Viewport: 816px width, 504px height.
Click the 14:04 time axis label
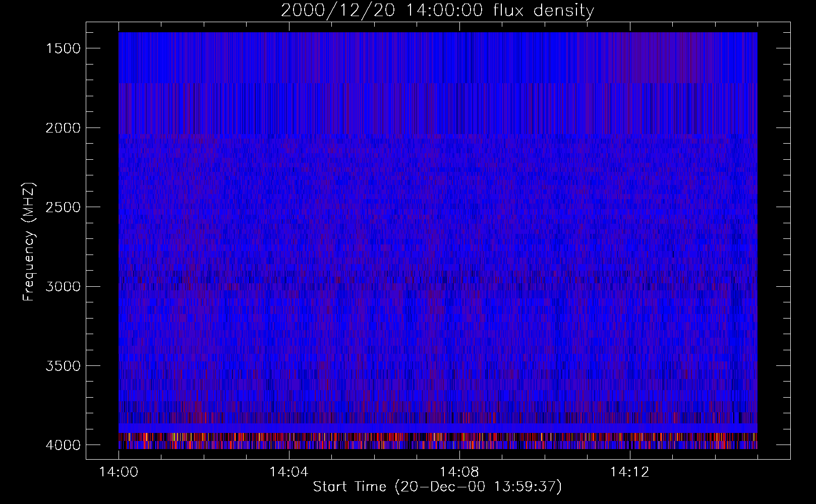point(289,472)
